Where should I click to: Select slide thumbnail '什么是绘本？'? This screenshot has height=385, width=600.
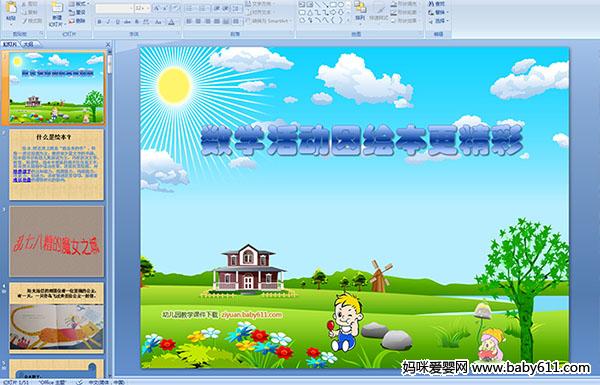coord(57,165)
